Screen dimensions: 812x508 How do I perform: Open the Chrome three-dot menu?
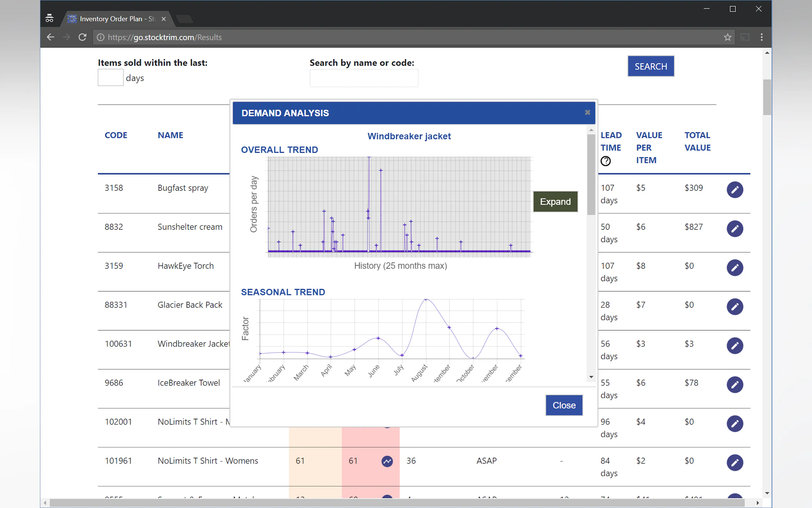tap(761, 37)
